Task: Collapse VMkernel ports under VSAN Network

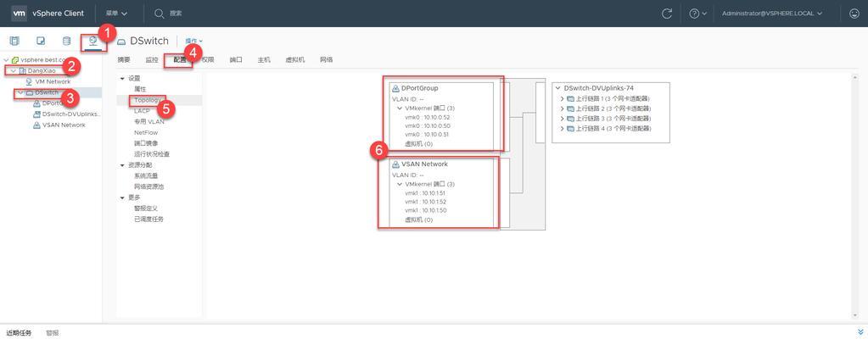Action: [400, 184]
